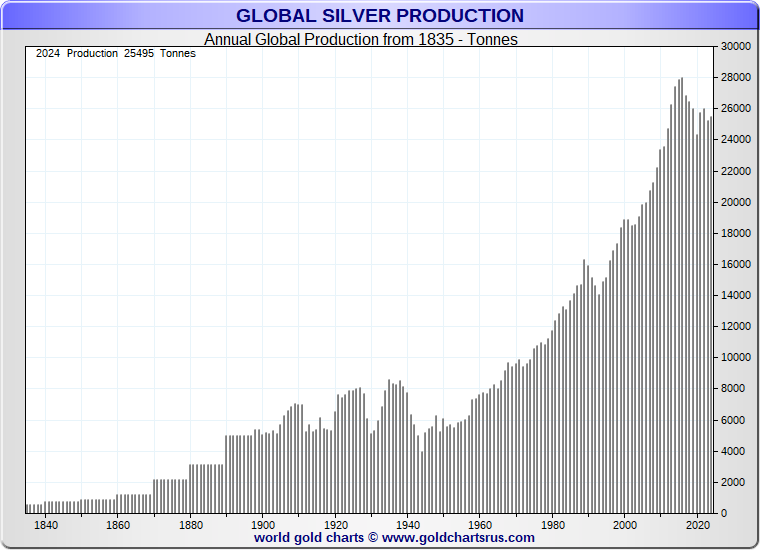This screenshot has width=760, height=550.
Task: Select the 1880 x-axis year label
Action: (x=190, y=525)
